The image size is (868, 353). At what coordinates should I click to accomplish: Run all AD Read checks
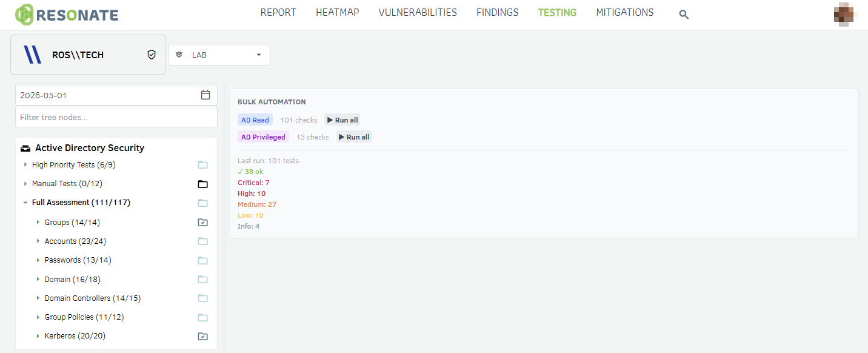point(342,120)
